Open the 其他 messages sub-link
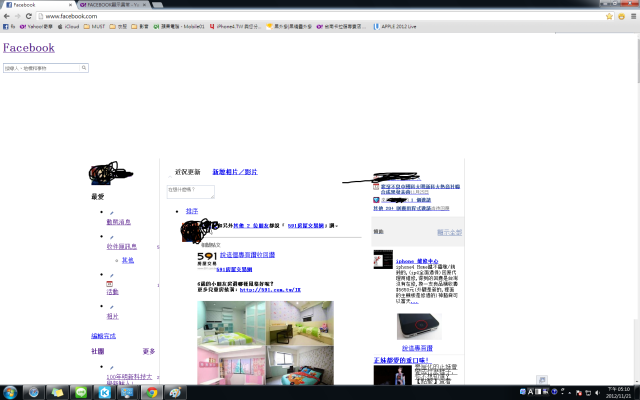 tap(128, 260)
